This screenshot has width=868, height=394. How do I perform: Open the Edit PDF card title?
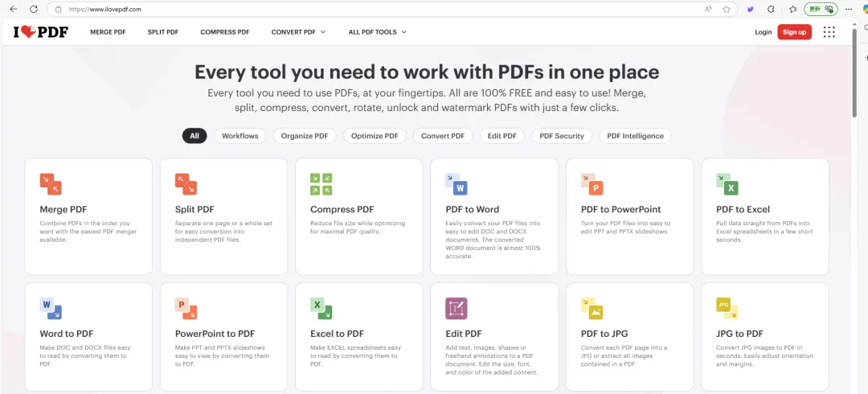pyautogui.click(x=464, y=334)
